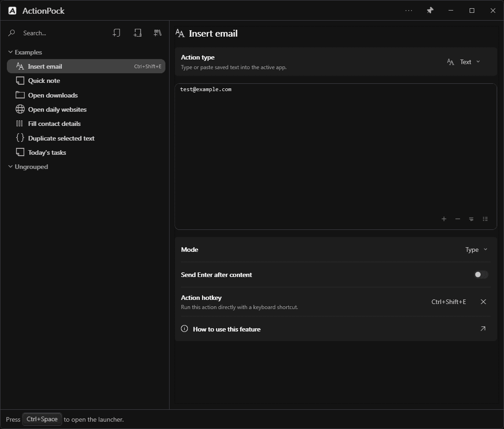Click the list icon in the editor toolbar
504x429 pixels.
485,219
